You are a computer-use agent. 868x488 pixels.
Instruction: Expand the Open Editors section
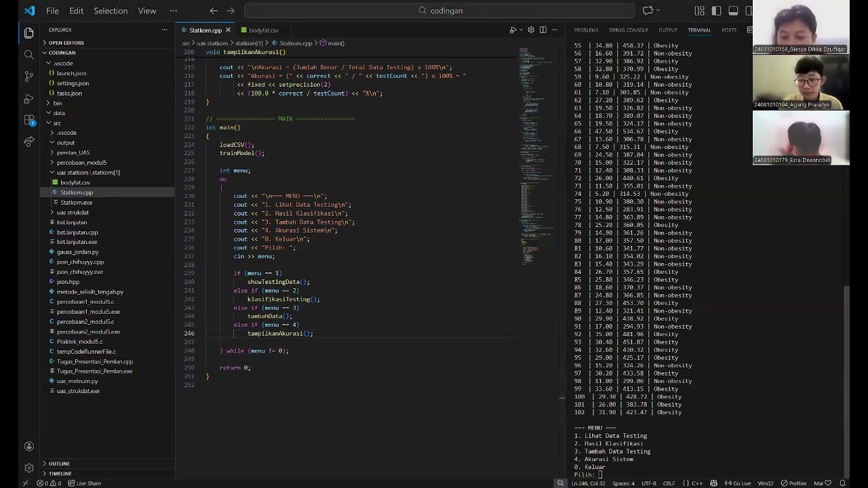coord(66,43)
